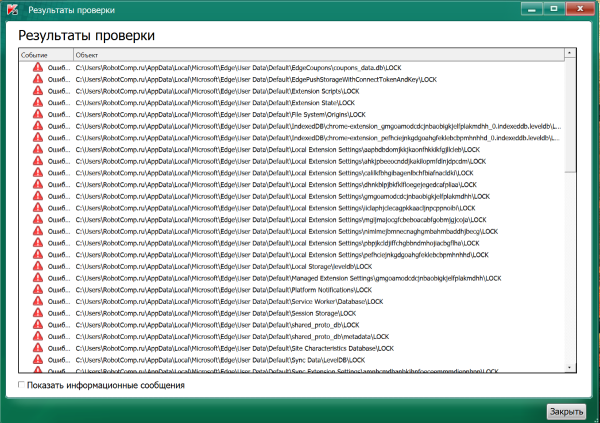Click error icon for Sync Data\LevelDB\LOCK row
Screen dimensions: 600x423
tap(38, 359)
